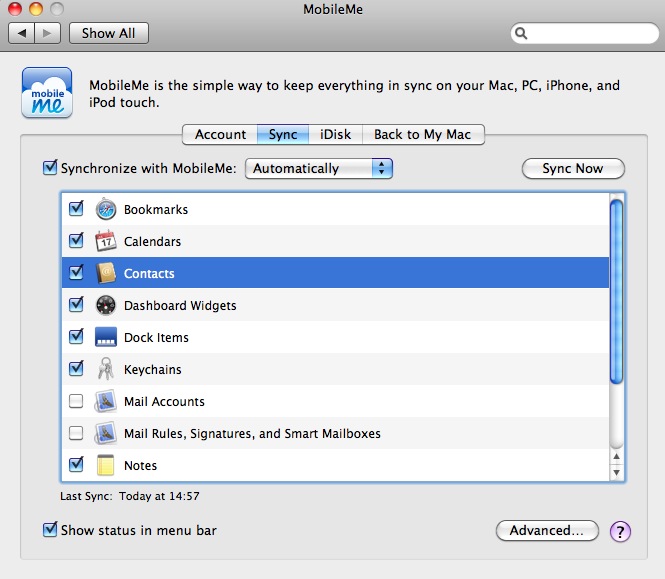Screen dimensions: 665x579
Task: Click the MobileMe cloud logo icon
Action: [47, 92]
